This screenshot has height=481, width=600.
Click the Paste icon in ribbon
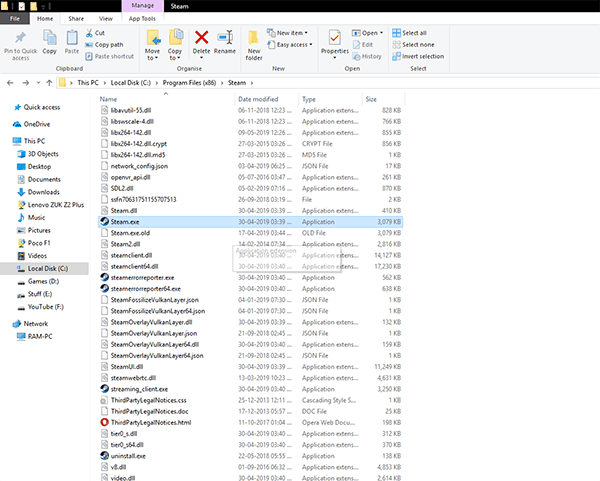coord(72,38)
